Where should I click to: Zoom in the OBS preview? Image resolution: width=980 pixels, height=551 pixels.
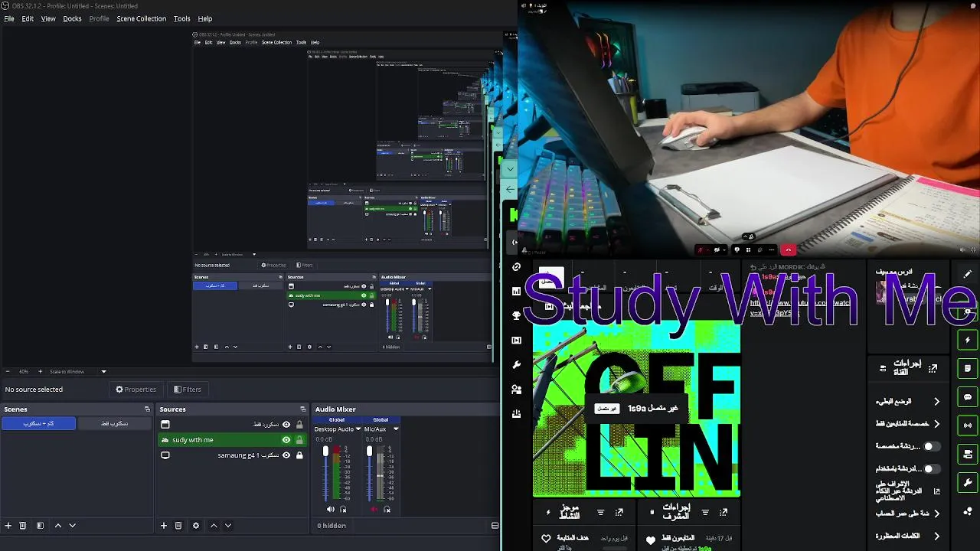click(40, 372)
